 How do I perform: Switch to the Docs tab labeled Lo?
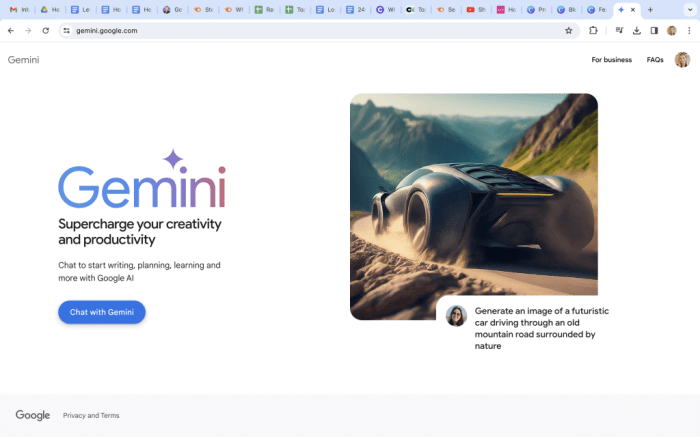pos(325,9)
